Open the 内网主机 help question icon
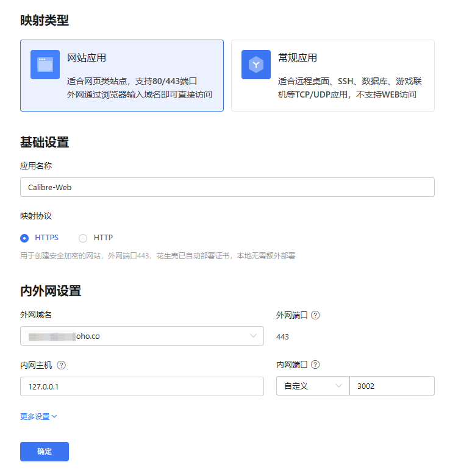461x476 pixels. [x=62, y=365]
